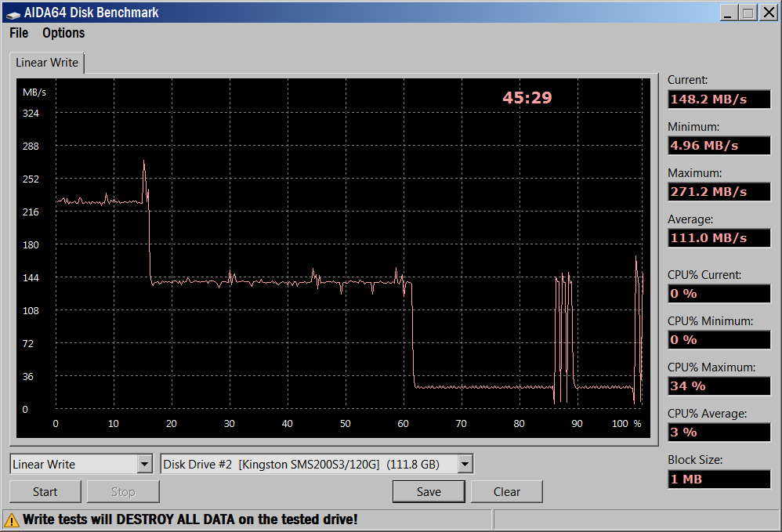782x532 pixels.
Task: Click the maximize window button
Action: [748, 13]
